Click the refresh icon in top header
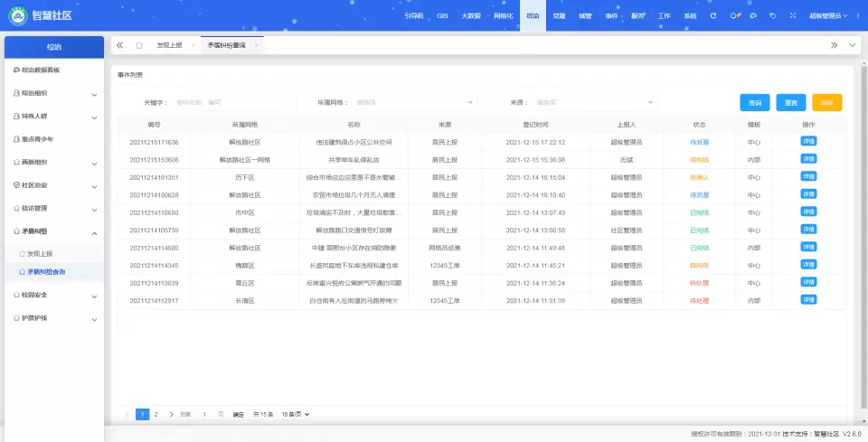 coord(713,15)
